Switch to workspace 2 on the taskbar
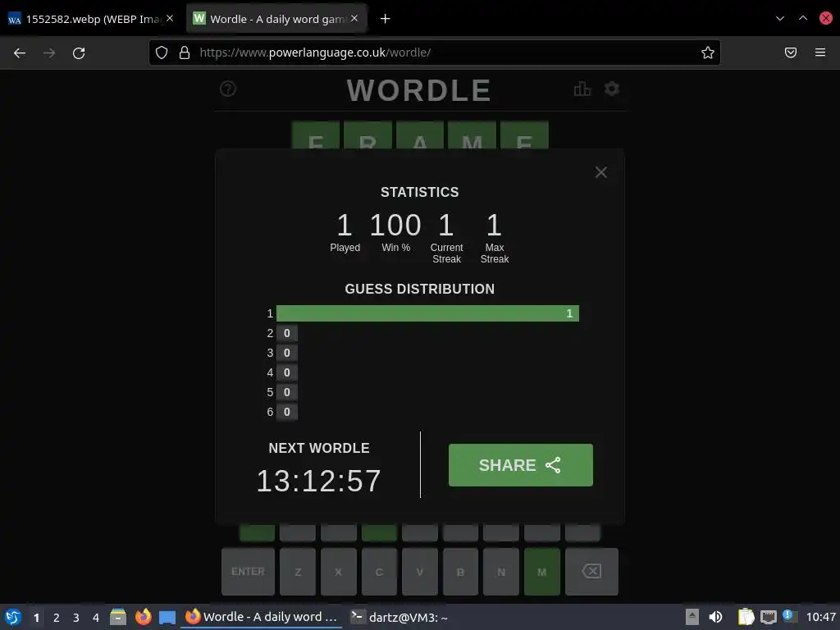The height and width of the screenshot is (630, 840). [x=57, y=618]
